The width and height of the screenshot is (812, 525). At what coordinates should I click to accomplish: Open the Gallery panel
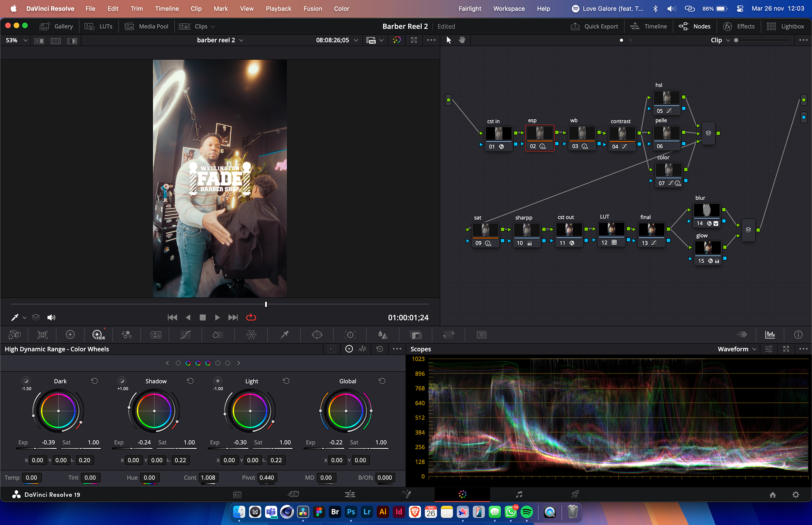(x=57, y=26)
